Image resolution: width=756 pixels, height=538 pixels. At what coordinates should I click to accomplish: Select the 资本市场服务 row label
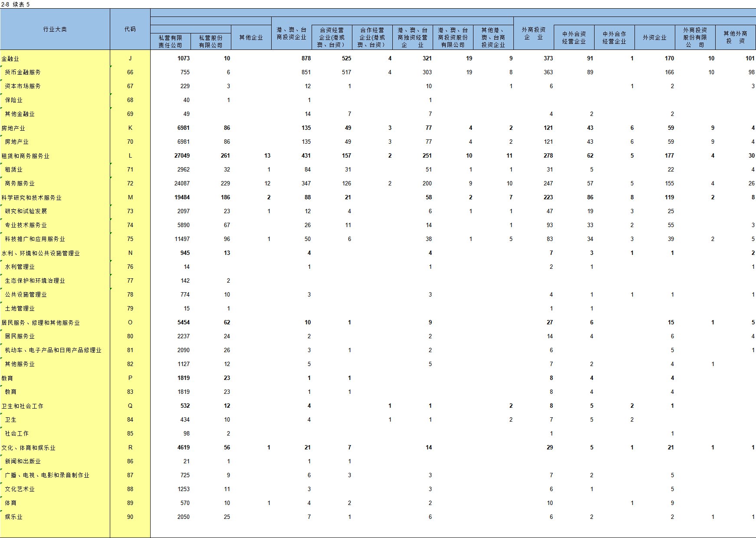coord(23,86)
